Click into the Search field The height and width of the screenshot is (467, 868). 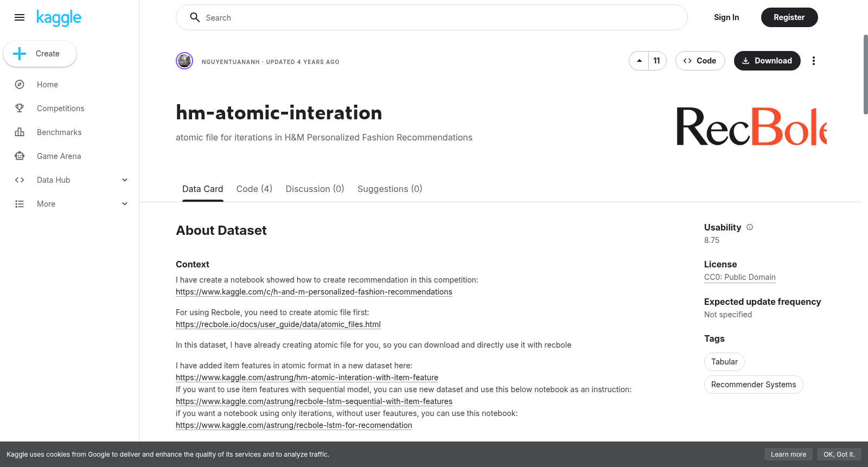point(432,17)
